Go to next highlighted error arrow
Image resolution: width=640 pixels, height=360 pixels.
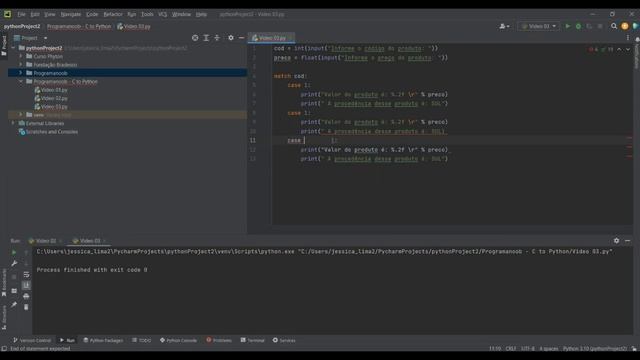628,49
